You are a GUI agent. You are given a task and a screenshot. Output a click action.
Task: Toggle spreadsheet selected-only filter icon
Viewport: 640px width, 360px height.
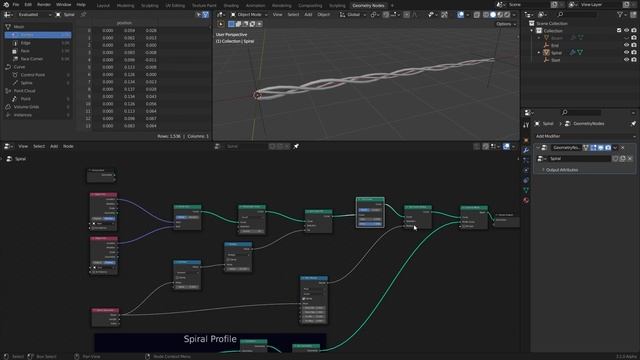(199, 15)
